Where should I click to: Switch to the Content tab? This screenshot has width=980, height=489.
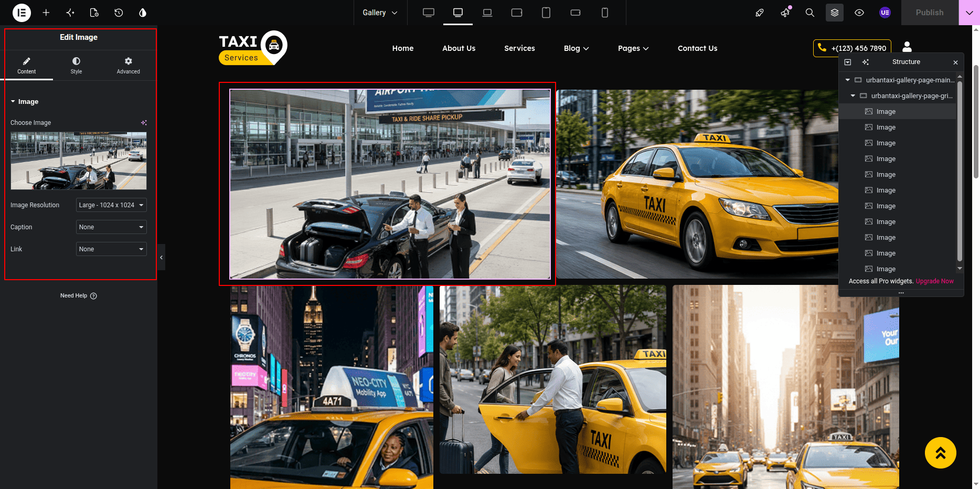[27, 66]
